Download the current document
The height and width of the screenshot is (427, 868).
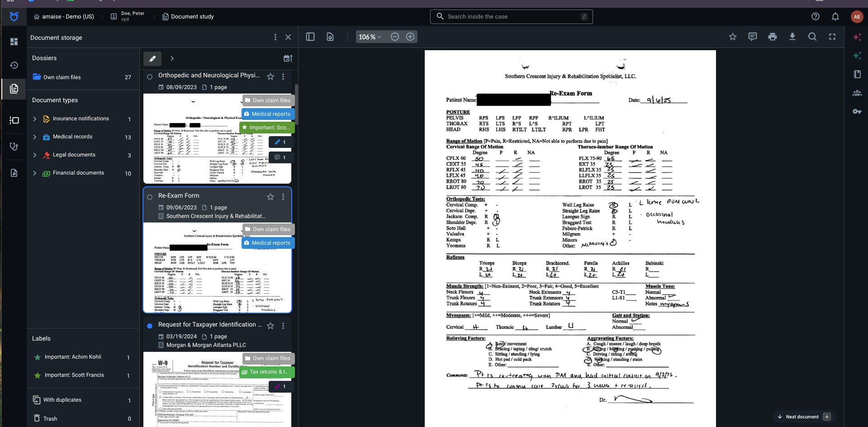point(792,37)
